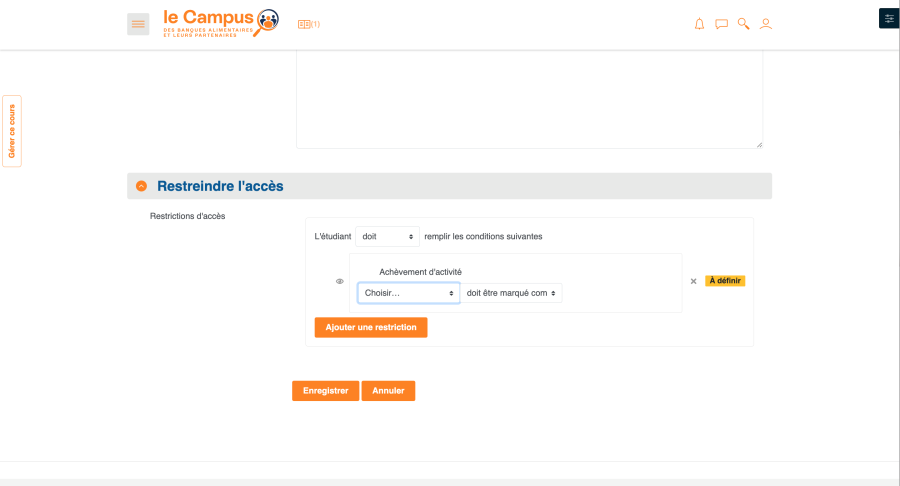Click inside the large text area
This screenshot has height=486, width=900.
pos(529,100)
